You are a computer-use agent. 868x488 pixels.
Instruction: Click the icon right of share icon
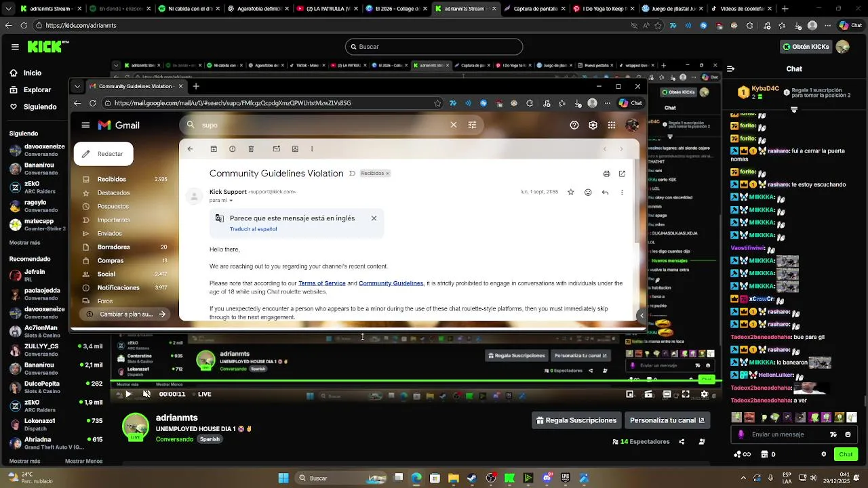click(702, 441)
